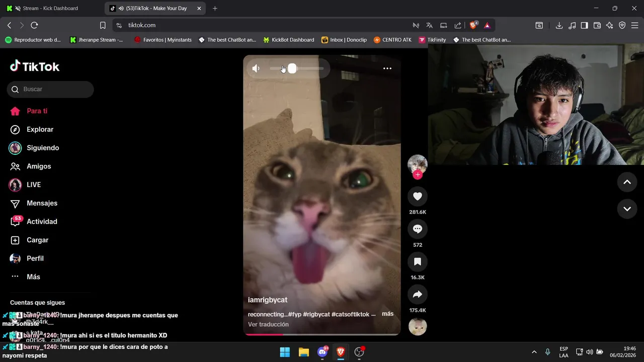Open the translate page icon in address bar
This screenshot has height=362, width=644.
pos(429,25)
